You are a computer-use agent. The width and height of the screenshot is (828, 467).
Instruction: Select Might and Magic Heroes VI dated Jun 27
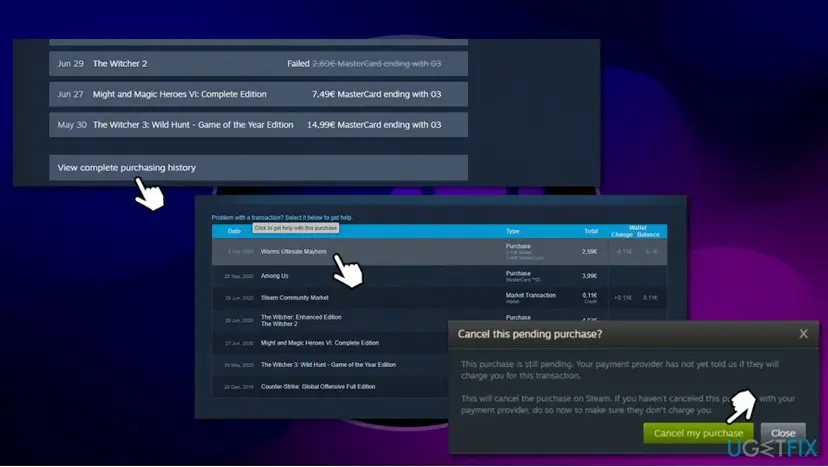pyautogui.click(x=258, y=94)
